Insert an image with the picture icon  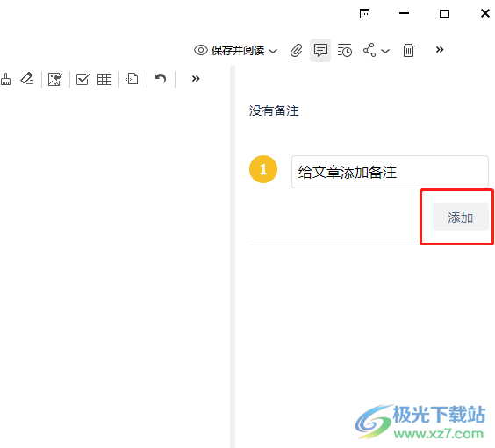point(55,79)
